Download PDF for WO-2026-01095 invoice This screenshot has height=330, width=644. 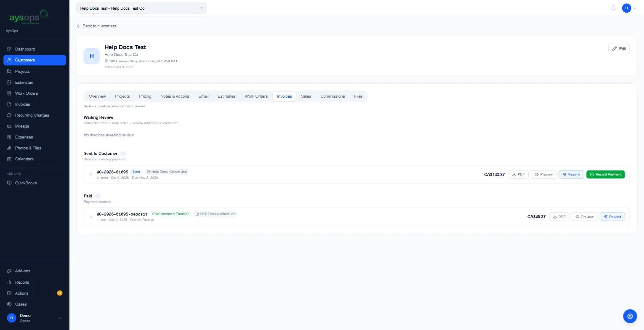click(518, 174)
